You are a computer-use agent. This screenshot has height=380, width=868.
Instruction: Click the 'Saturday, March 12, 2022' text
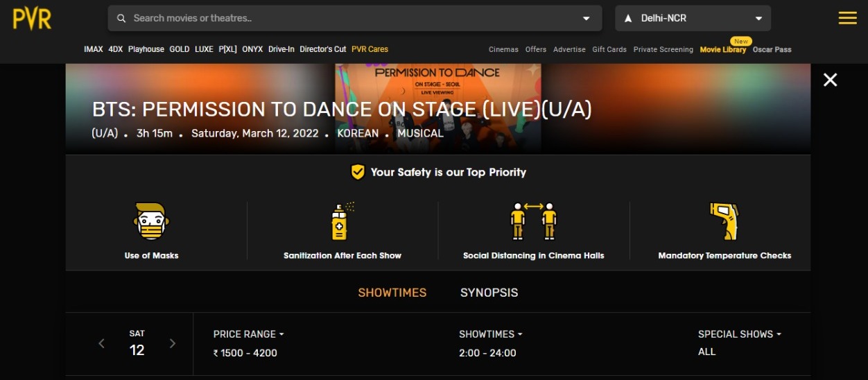pos(255,133)
